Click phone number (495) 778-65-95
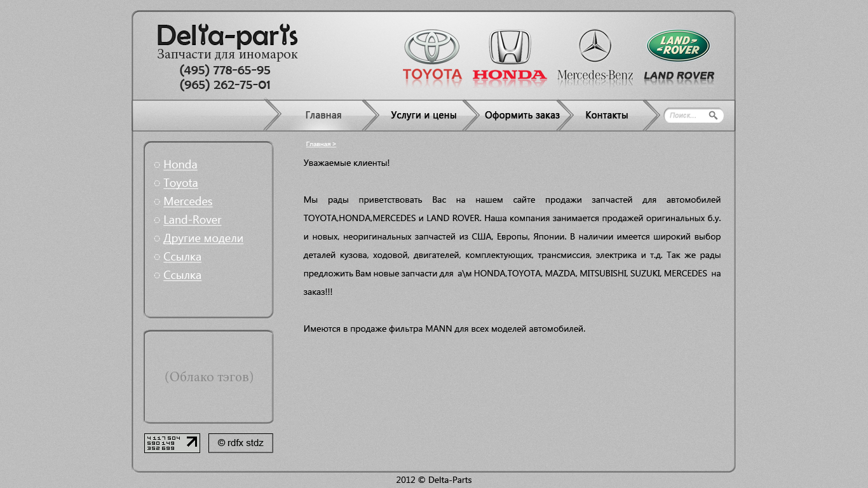868x488 pixels. pos(225,70)
